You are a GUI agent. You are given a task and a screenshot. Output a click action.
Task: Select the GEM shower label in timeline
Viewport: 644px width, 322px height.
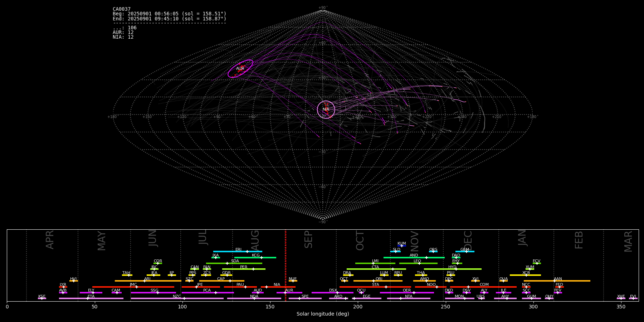(465, 250)
